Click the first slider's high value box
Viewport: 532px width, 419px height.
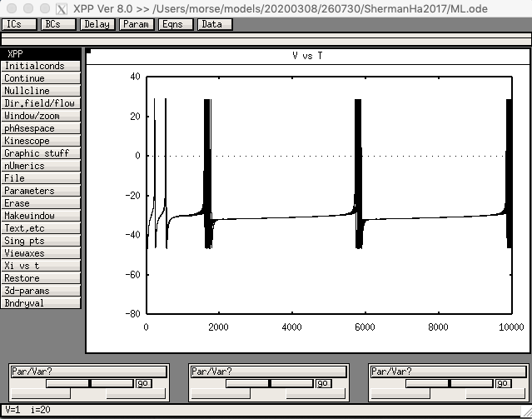[136, 394]
